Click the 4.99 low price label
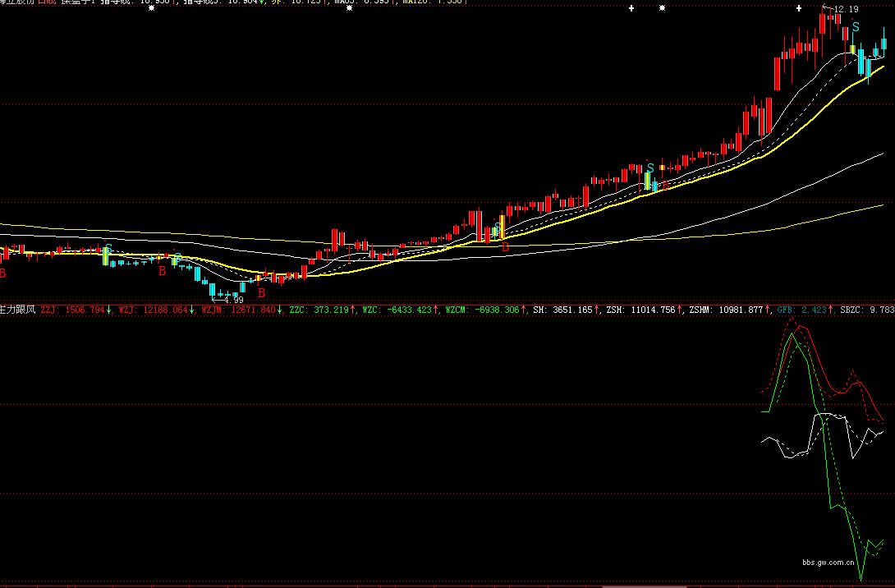The height and width of the screenshot is (588, 895). 234,300
